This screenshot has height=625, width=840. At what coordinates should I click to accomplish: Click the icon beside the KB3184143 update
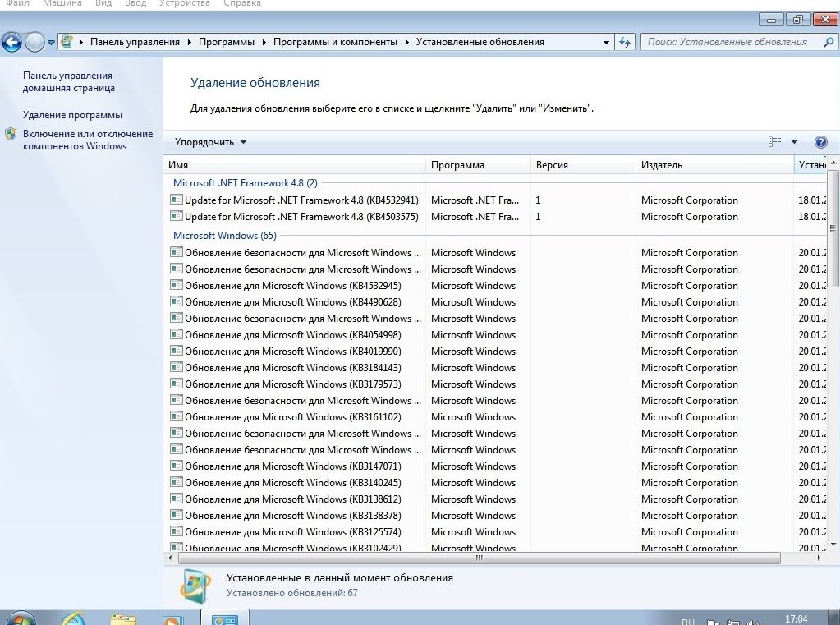click(176, 367)
